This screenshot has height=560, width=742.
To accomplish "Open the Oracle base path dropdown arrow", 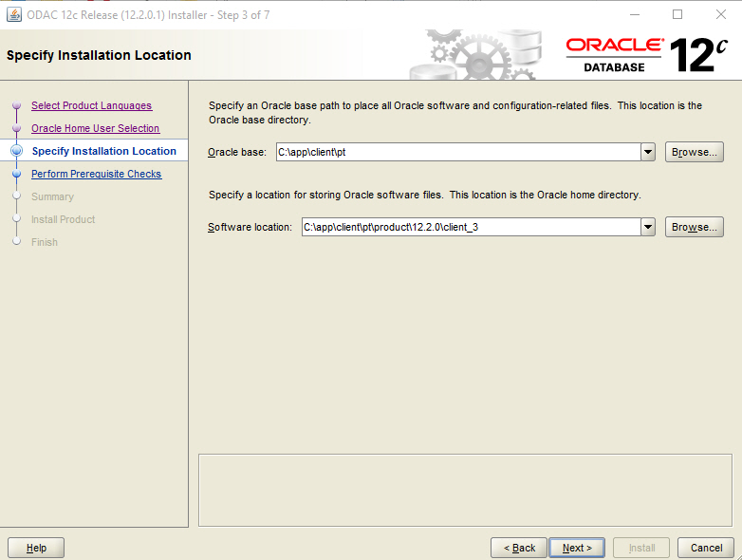I will click(x=648, y=152).
